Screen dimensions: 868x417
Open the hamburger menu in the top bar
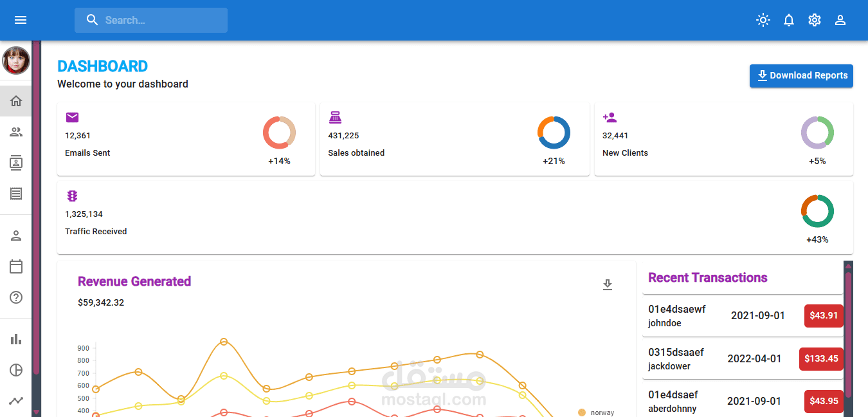point(21,20)
